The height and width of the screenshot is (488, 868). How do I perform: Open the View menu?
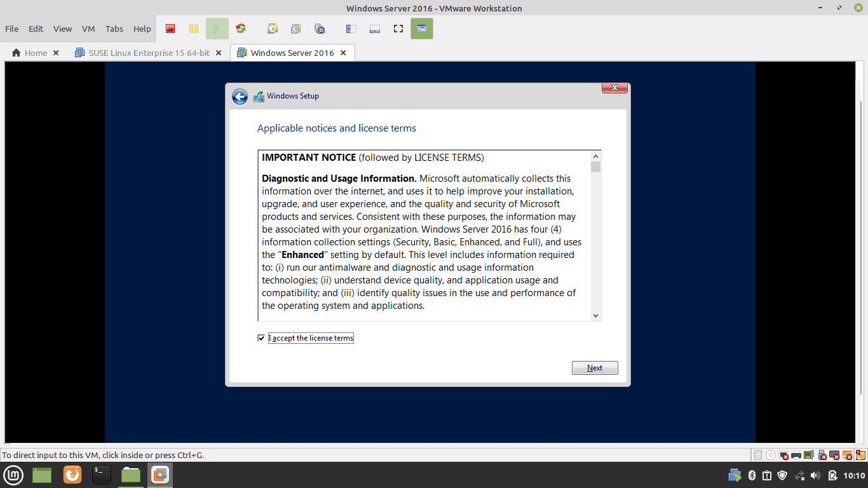pyautogui.click(x=62, y=29)
